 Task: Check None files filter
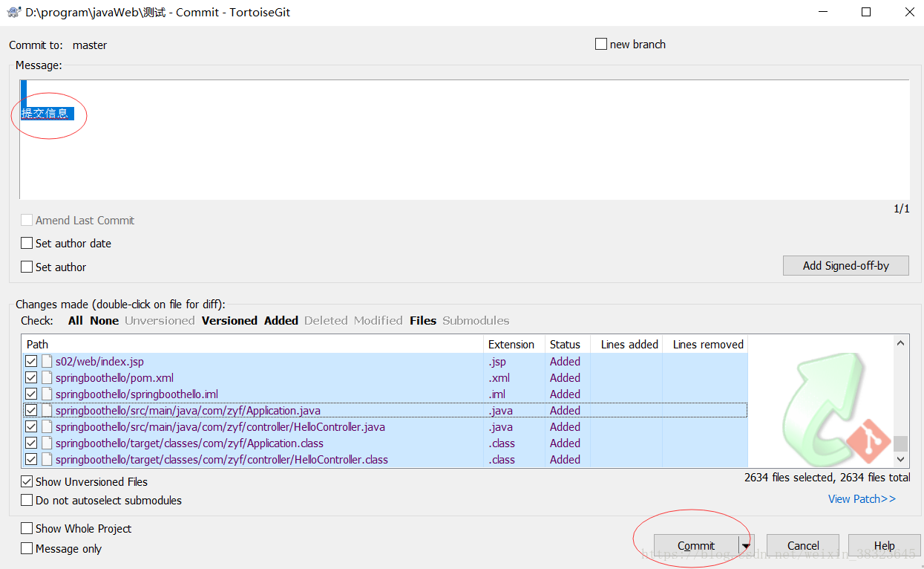pyautogui.click(x=105, y=321)
